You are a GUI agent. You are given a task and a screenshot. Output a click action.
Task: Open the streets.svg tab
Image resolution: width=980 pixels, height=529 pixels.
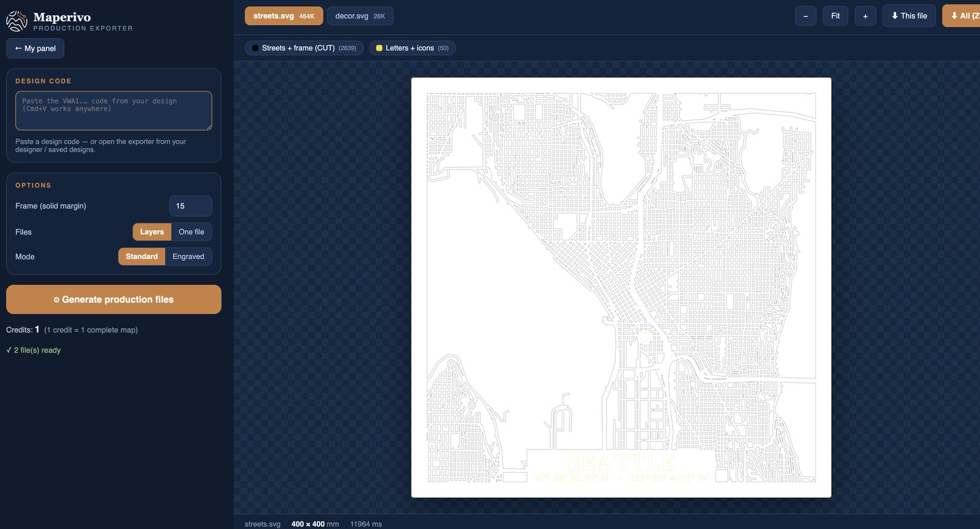point(284,16)
